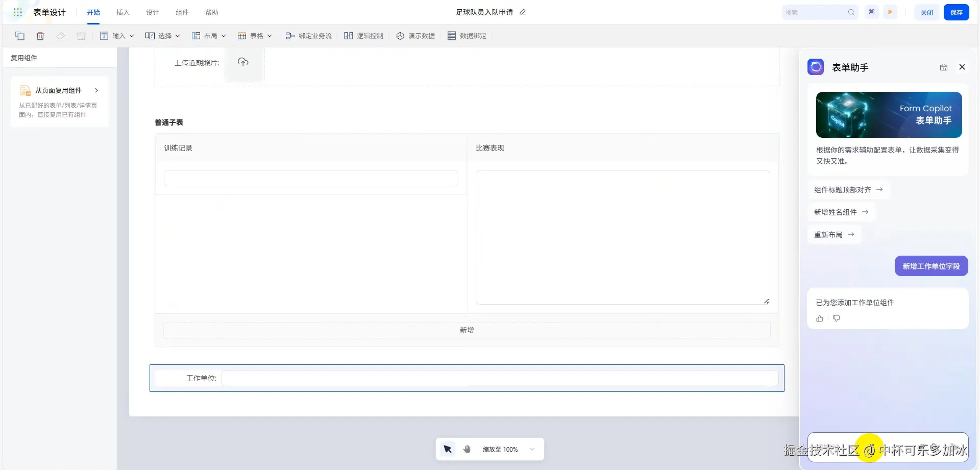Open the 数据绑定 tool
Screen dimensions: 980x470
click(x=467, y=36)
